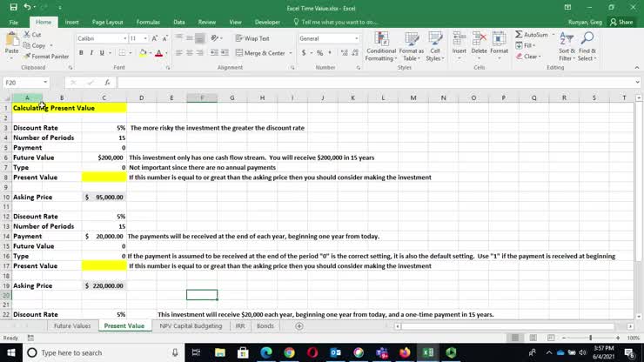The height and width of the screenshot is (362, 644).
Task: Open the font size dropdown
Action: [145, 38]
